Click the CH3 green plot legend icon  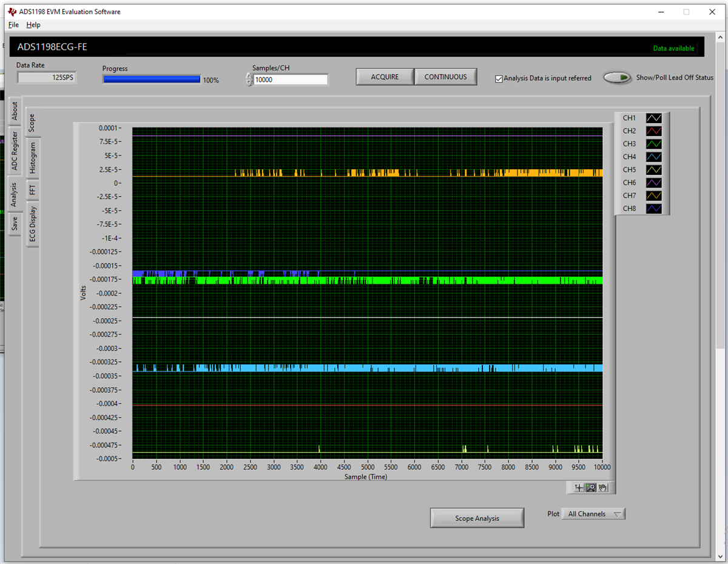coord(654,144)
